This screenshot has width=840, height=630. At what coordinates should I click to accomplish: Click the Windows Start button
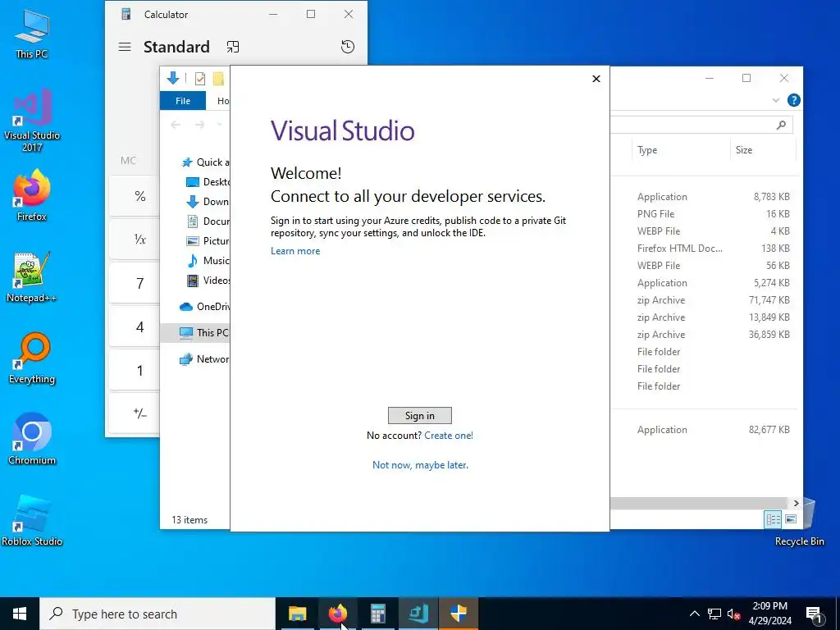20,614
